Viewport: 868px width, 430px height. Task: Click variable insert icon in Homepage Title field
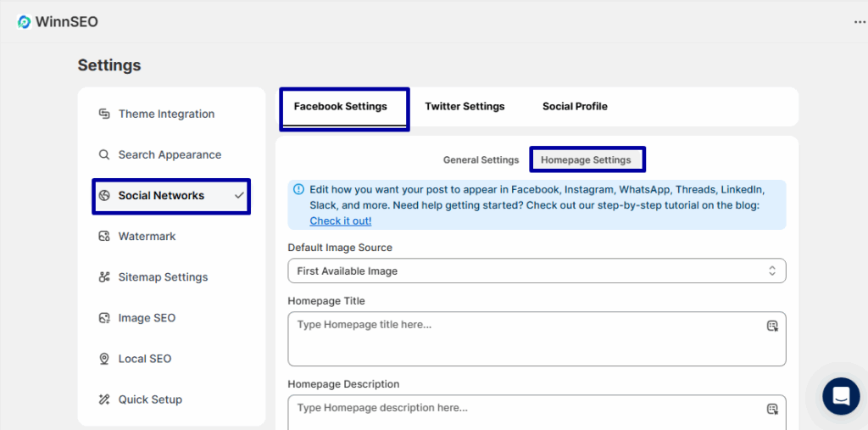[x=772, y=326]
